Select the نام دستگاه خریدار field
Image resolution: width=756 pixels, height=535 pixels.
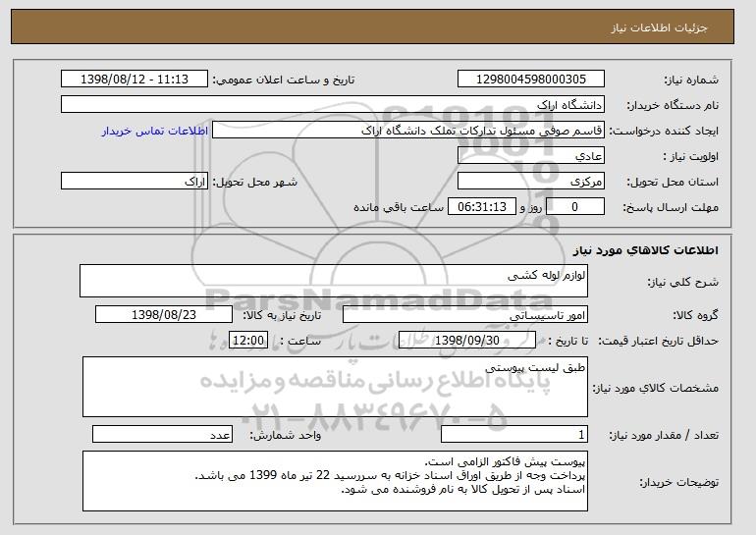click(333, 105)
